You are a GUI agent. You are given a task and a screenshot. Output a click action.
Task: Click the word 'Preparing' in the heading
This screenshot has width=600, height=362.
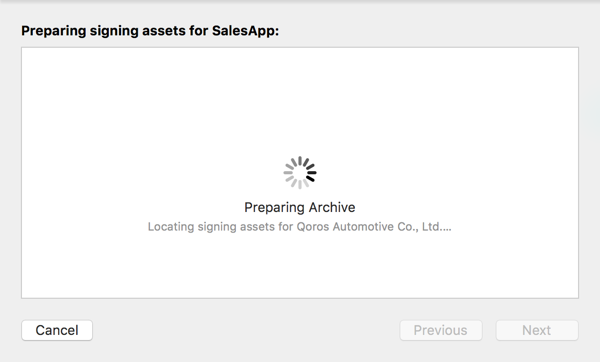click(54, 31)
